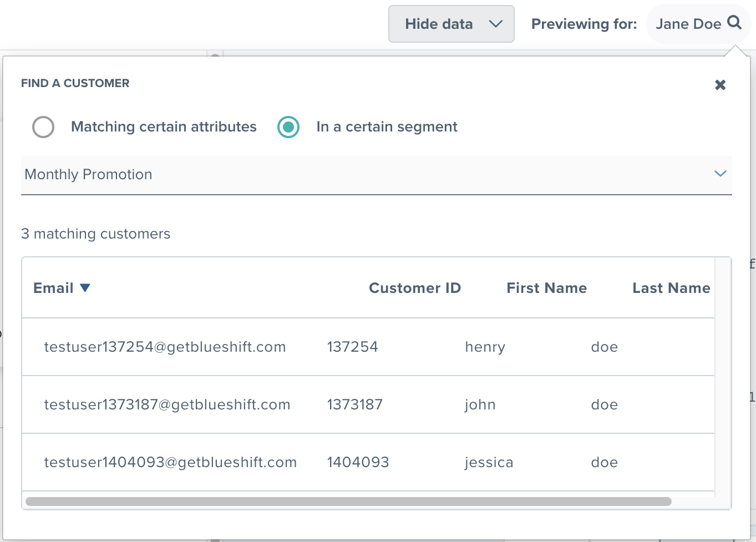Click last name doe in jessica's row

pos(605,463)
